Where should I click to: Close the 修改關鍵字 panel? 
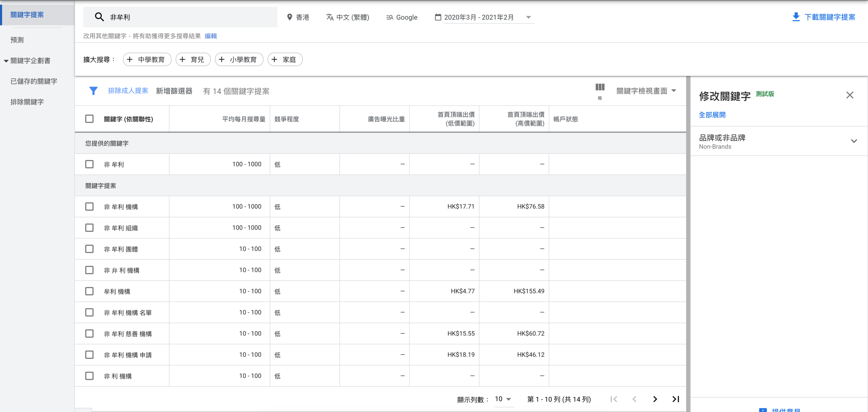(x=850, y=95)
